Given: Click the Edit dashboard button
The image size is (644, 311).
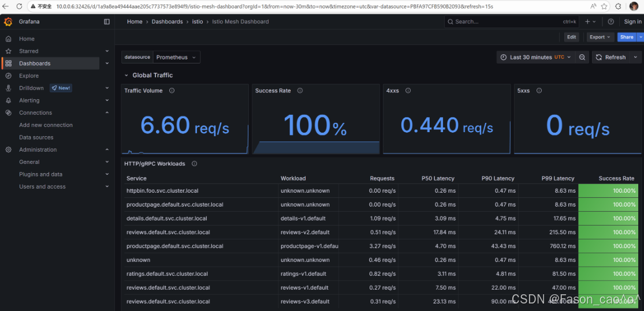Looking at the screenshot, I should pyautogui.click(x=571, y=37).
